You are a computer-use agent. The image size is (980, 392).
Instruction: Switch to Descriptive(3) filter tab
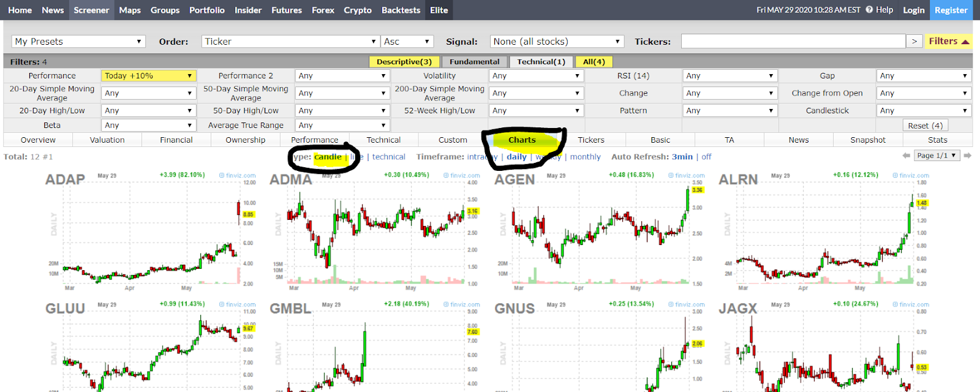404,61
